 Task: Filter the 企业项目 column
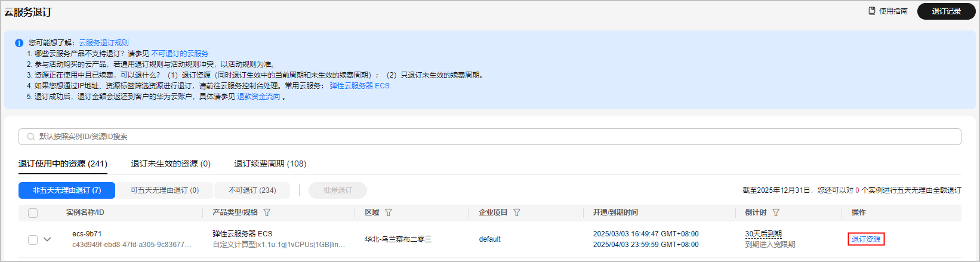click(517, 212)
